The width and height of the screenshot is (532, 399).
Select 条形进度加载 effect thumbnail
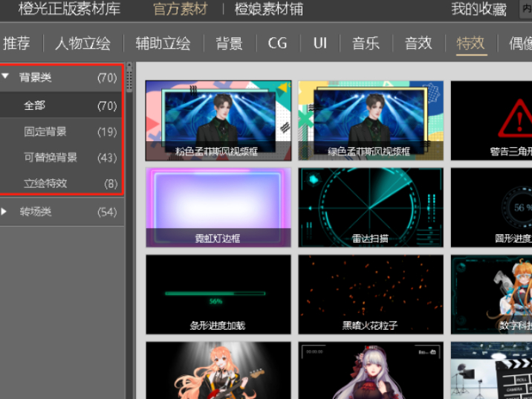pyautogui.click(x=218, y=294)
